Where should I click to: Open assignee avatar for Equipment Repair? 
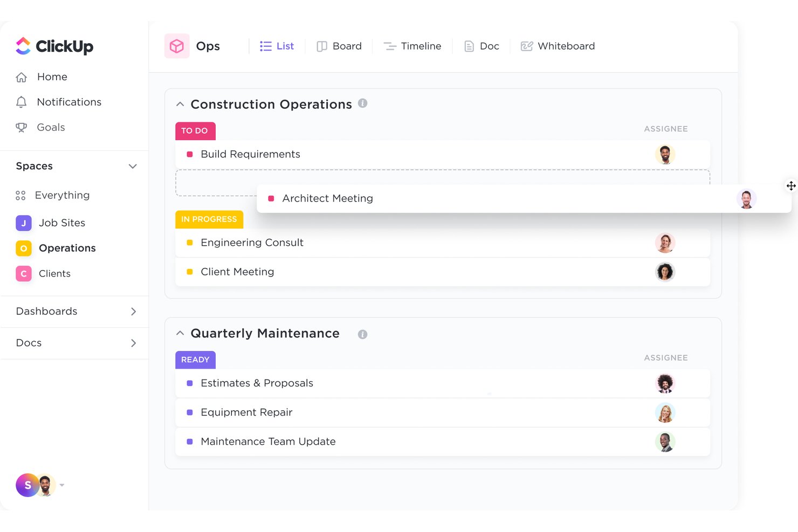click(665, 413)
